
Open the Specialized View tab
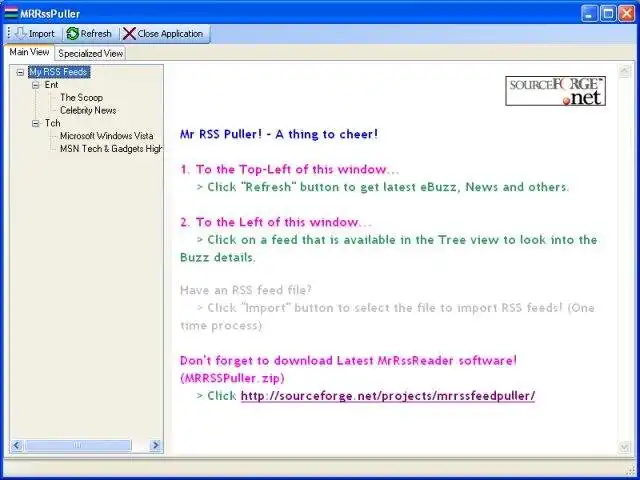[x=91, y=53]
